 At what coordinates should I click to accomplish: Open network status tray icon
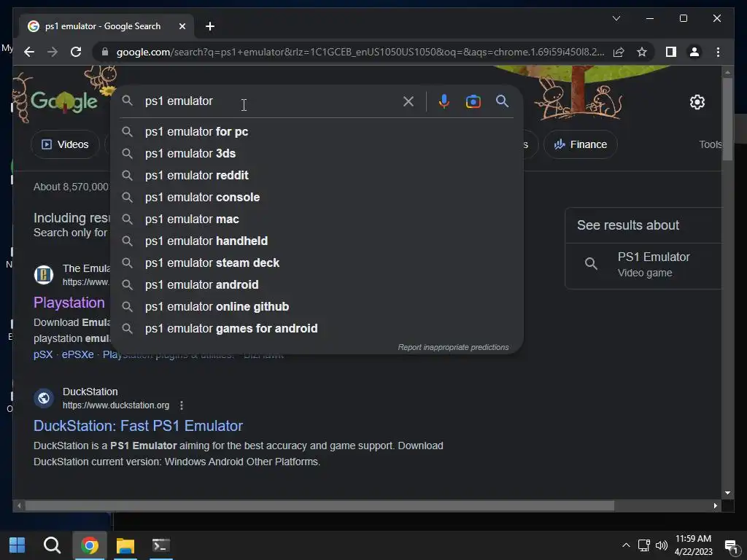tap(644, 545)
